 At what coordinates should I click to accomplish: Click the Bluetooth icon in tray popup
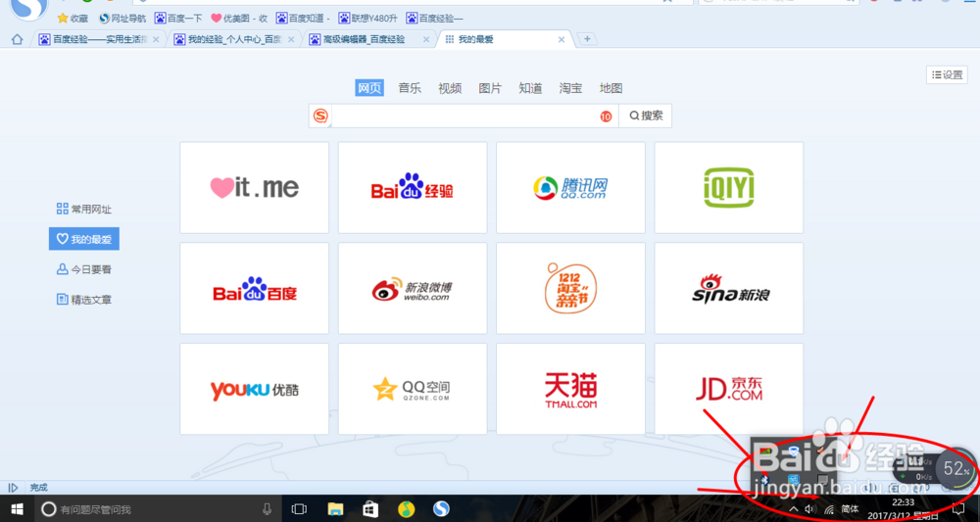(765, 479)
